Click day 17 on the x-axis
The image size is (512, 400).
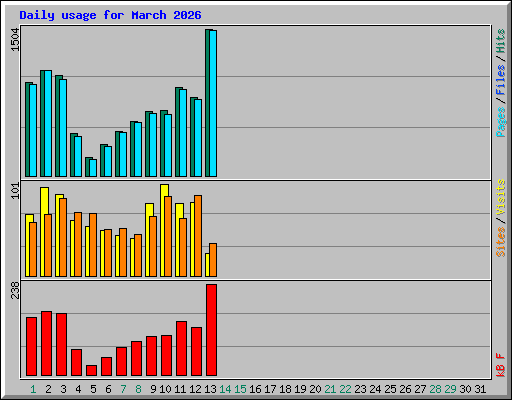pyautogui.click(x=270, y=389)
